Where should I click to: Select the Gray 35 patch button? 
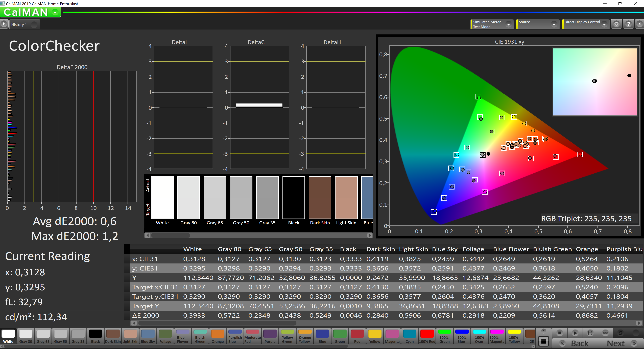click(78, 336)
